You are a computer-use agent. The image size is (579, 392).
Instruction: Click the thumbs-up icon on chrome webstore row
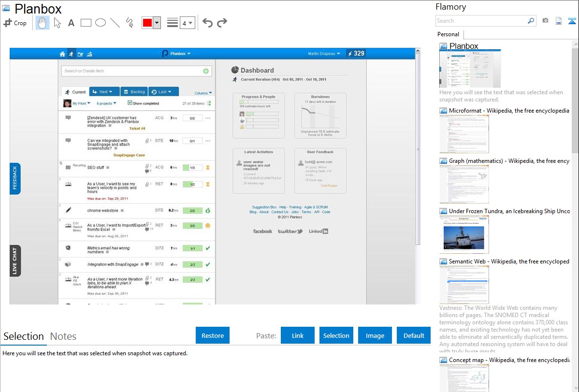coord(208,211)
